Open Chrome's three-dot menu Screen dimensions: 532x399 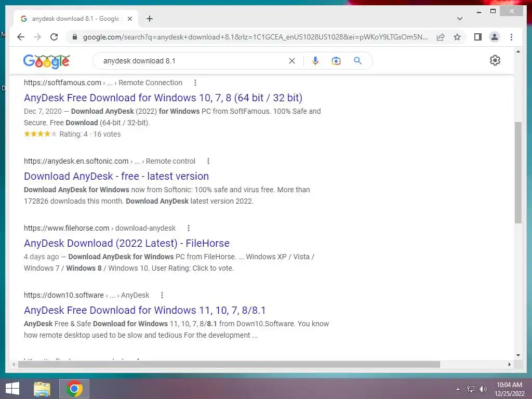[511, 37]
